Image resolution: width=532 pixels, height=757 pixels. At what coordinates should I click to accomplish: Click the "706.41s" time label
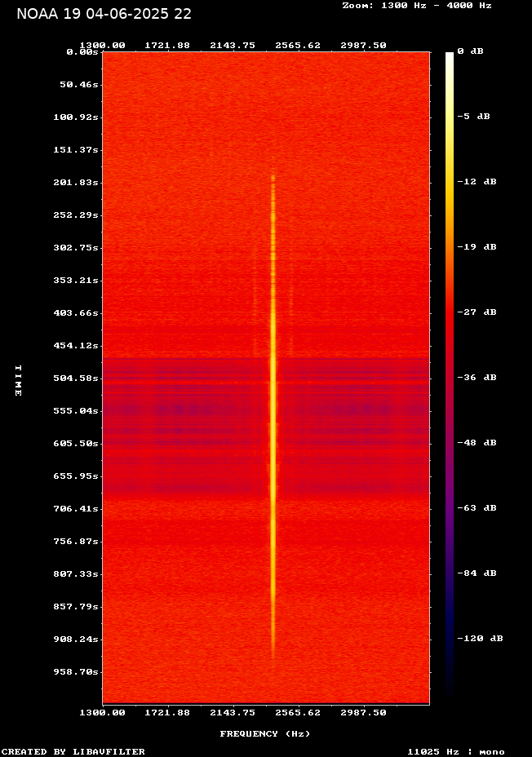pos(76,508)
